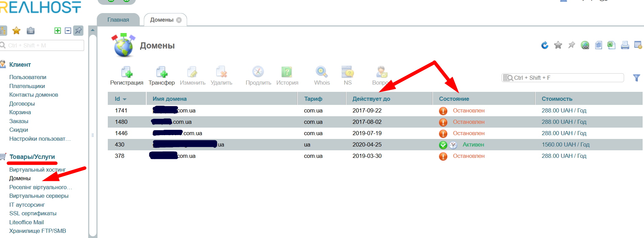Screen dimensions: 644x238
Task: Sort by Действует до column header
Action: point(389,99)
